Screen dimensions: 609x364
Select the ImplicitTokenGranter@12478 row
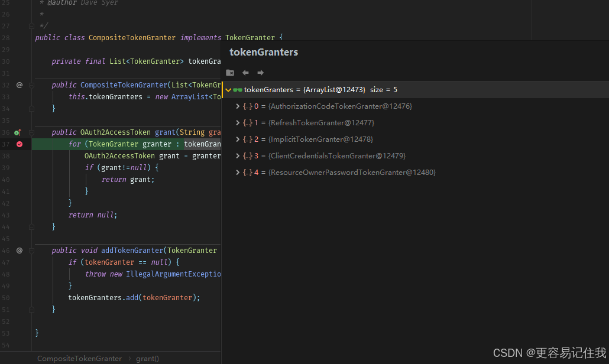[415, 139]
